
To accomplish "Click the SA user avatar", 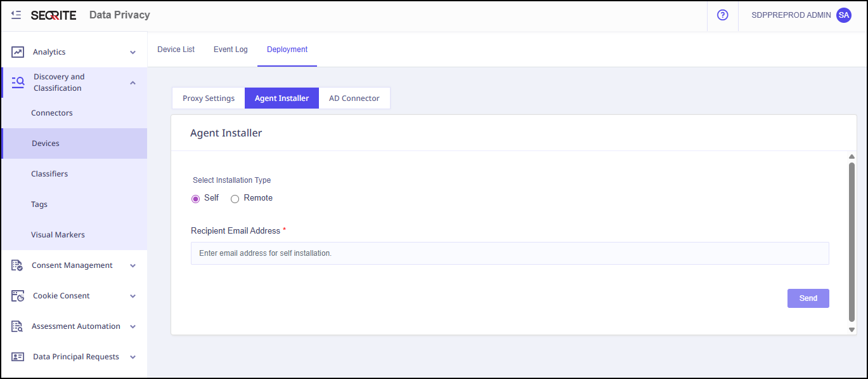I will (843, 15).
